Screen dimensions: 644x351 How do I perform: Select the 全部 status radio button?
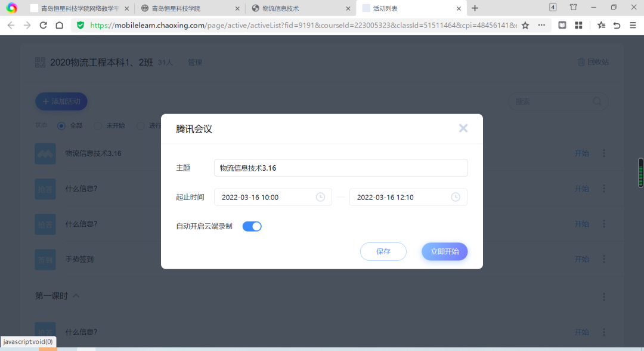[x=61, y=126]
